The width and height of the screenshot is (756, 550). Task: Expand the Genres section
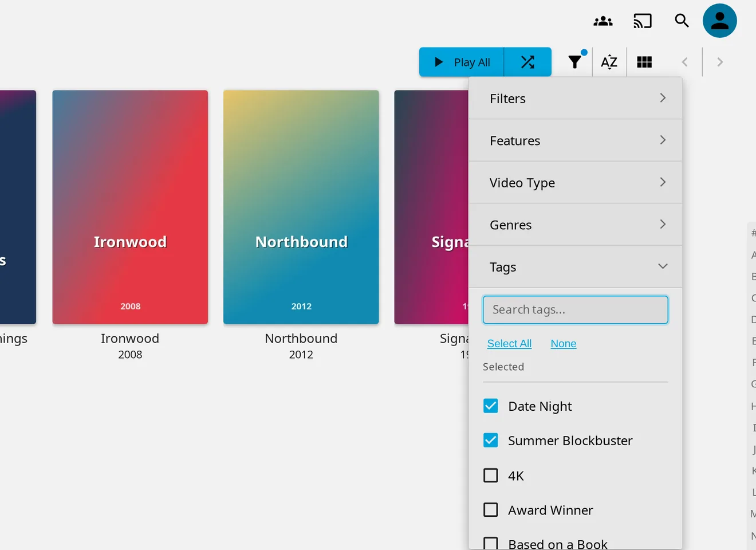576,225
